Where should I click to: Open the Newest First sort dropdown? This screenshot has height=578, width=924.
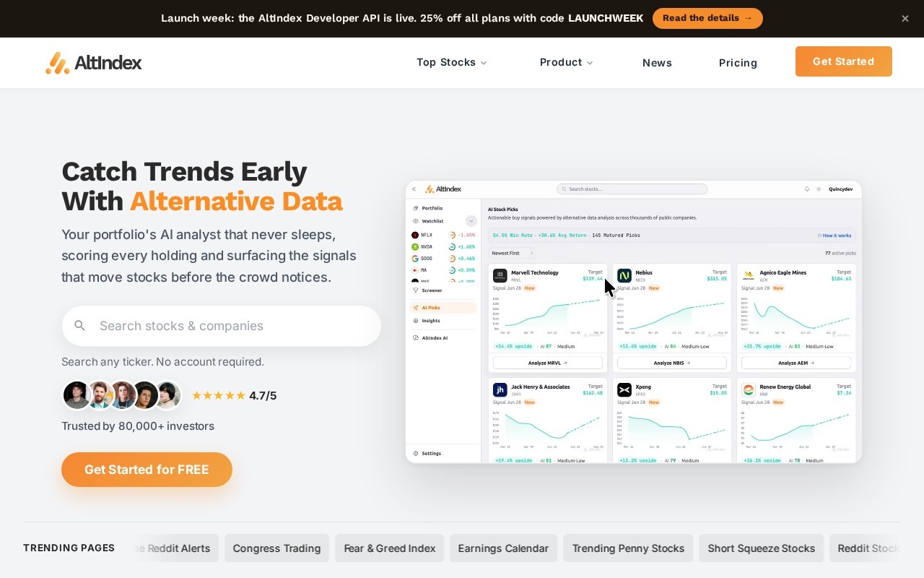(x=513, y=254)
